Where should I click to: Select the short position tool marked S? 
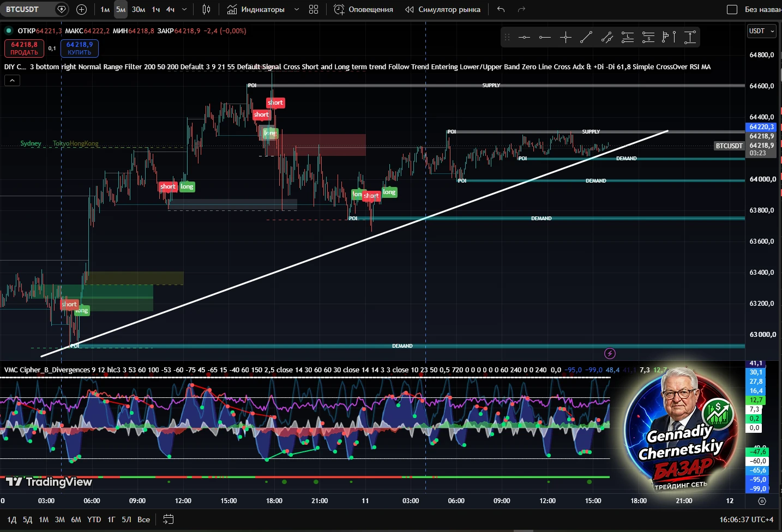pyautogui.click(x=648, y=37)
